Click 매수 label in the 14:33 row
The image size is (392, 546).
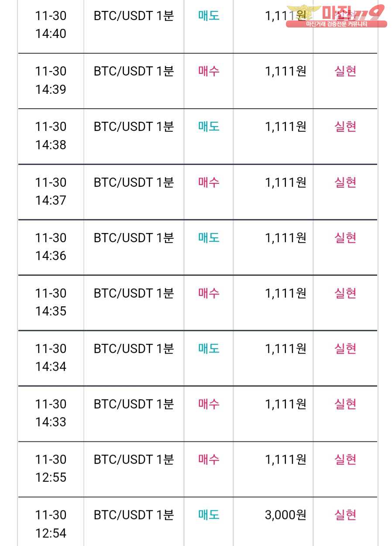coord(209,404)
